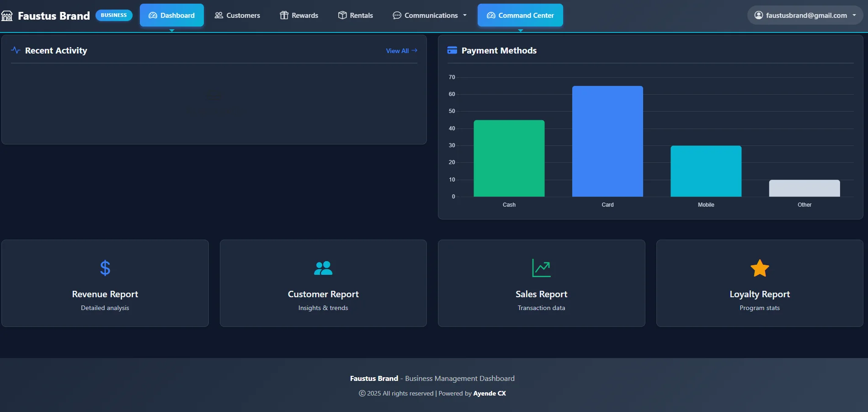Follow the View All link
This screenshot has height=412, width=868.
pyautogui.click(x=401, y=51)
